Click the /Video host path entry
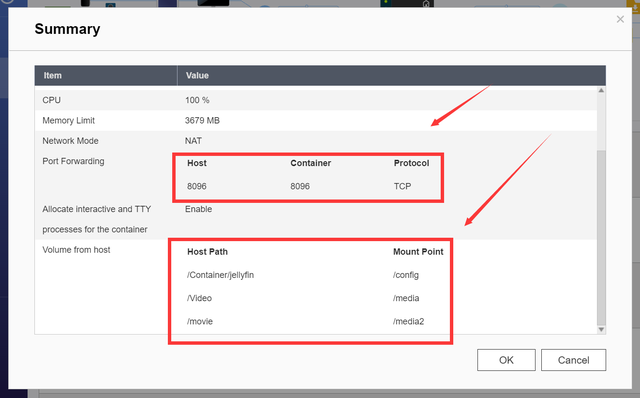Screen dimensions: 640x398 click(x=199, y=298)
